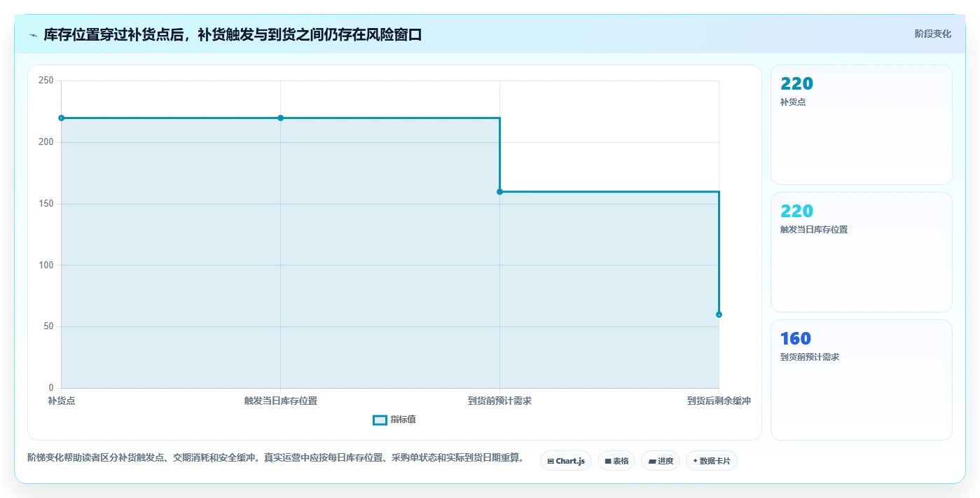Image resolution: width=980 pixels, height=498 pixels.
Task: Click the data point at 到货前预计需求
Action: [499, 191]
